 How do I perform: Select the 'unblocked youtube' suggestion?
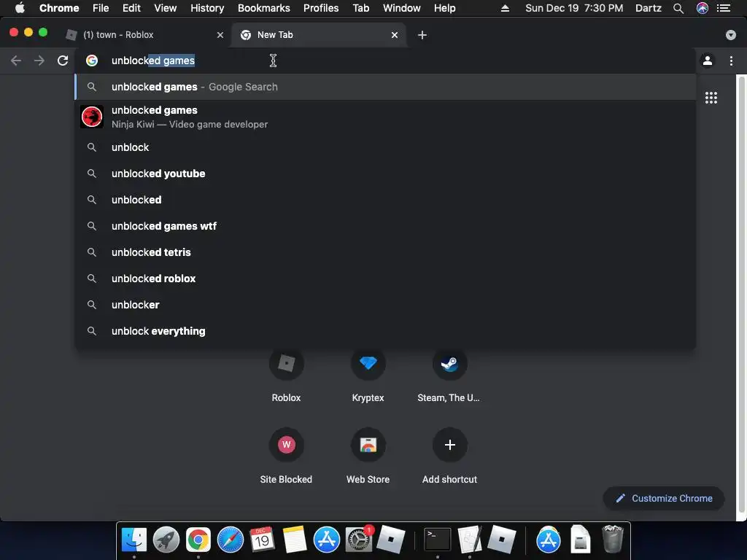tap(385, 174)
